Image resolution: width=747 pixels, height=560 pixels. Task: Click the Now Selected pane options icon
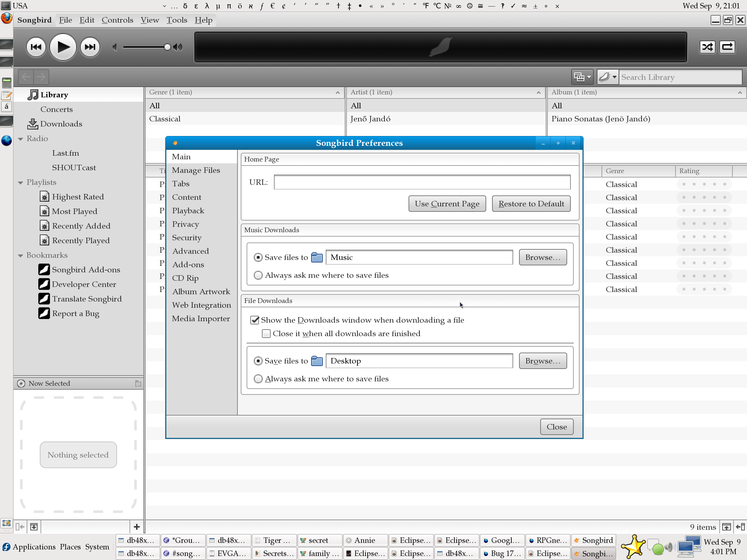click(138, 384)
